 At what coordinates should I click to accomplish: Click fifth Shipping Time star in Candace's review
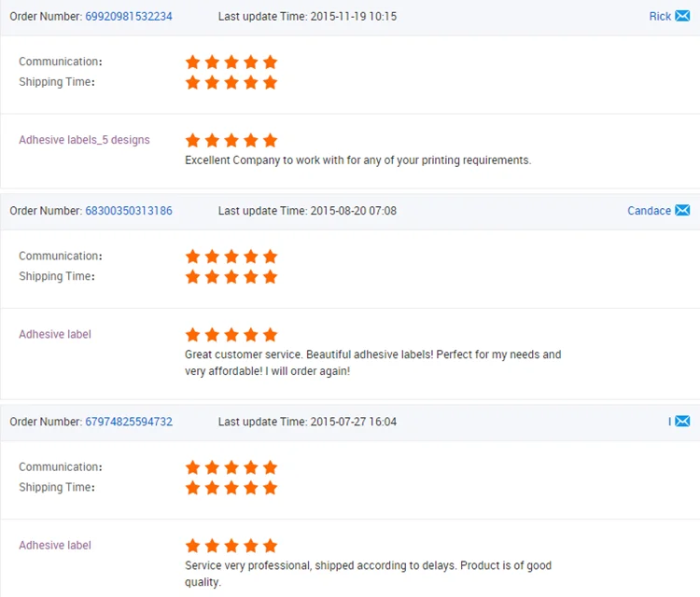coord(271,277)
